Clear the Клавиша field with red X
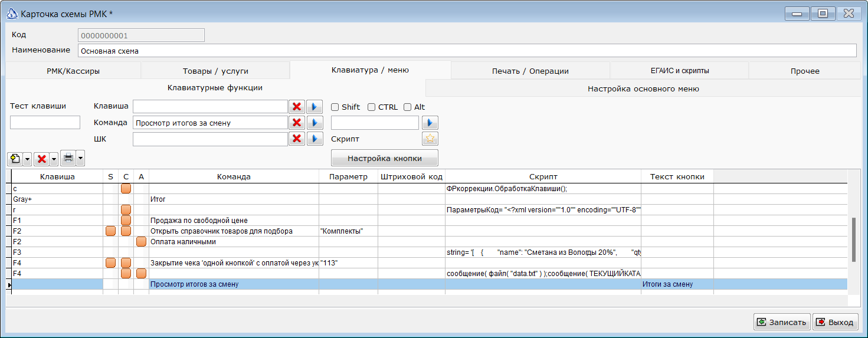This screenshot has width=868, height=338. (x=297, y=107)
